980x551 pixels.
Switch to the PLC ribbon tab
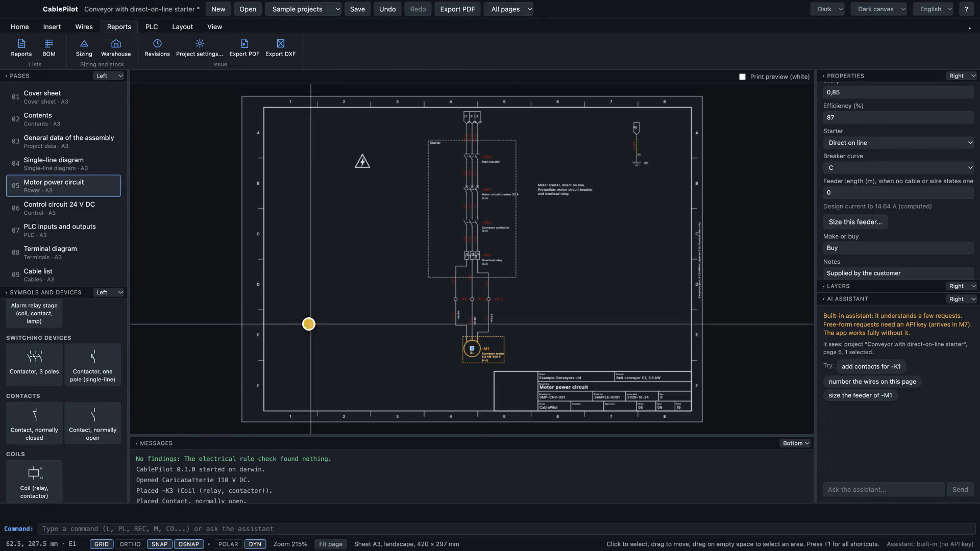pyautogui.click(x=152, y=27)
